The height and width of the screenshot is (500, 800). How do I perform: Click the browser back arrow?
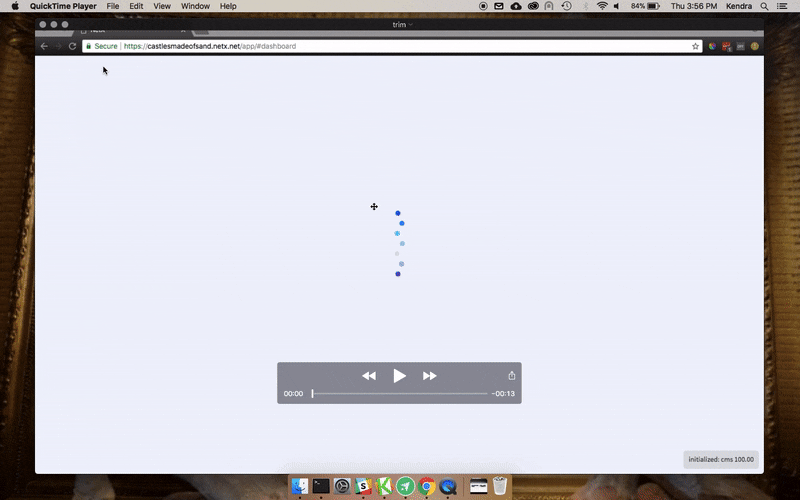click(x=44, y=46)
